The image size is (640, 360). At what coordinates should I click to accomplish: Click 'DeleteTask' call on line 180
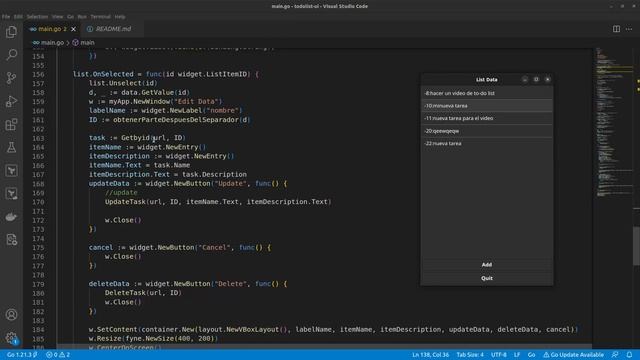125,293
